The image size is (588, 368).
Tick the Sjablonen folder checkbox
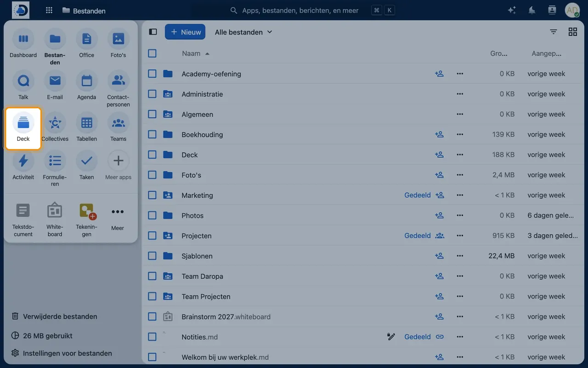(153, 256)
